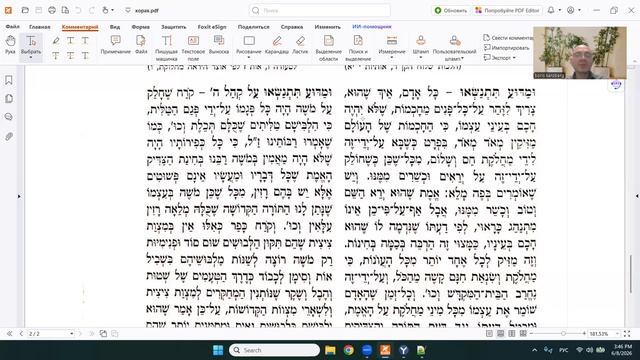Screen dimensions: 640x360
Task: Open the Attachments paperclip panel
Action: click(x=9, y=136)
